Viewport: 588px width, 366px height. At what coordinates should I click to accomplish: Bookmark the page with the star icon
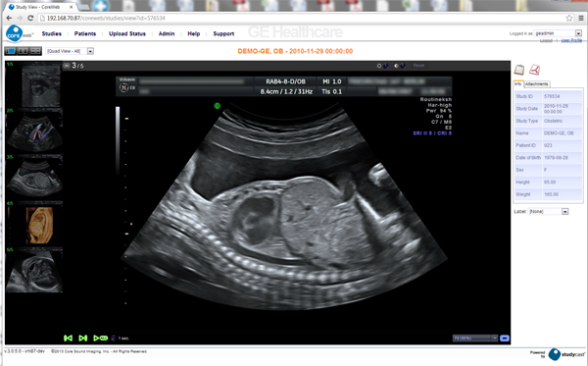[x=569, y=18]
